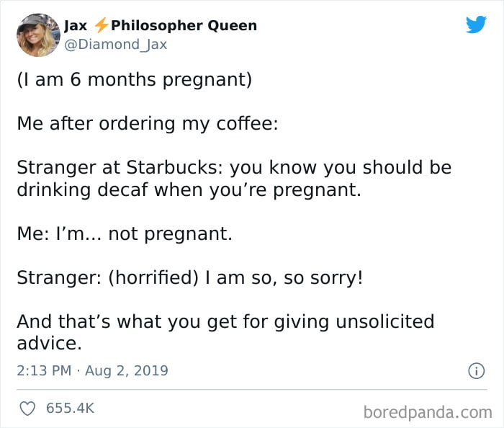Open Jax's profile picture

(38, 35)
